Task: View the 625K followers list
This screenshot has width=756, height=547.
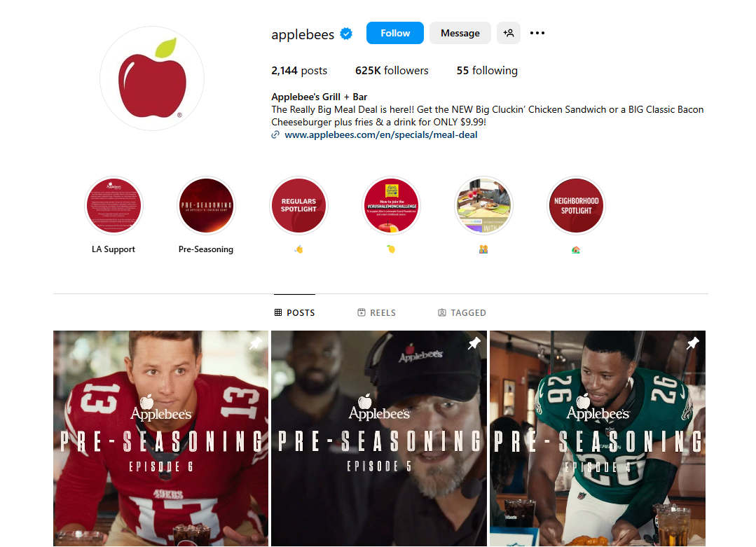Action: 392,70
